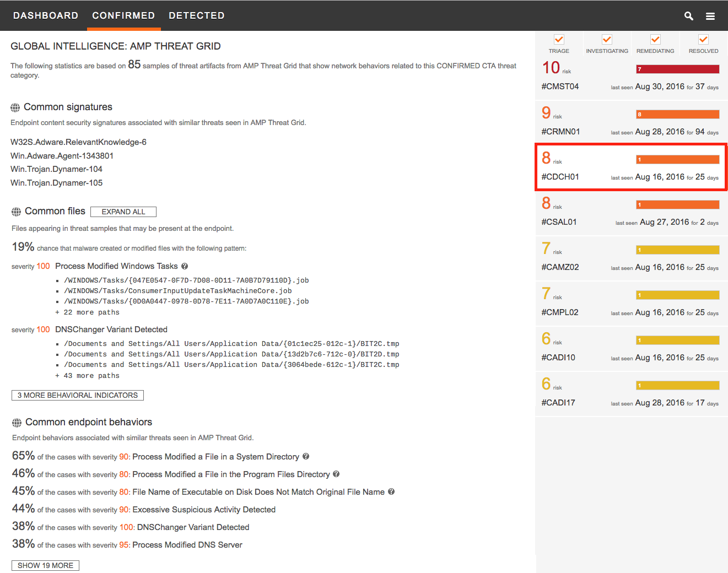Click 3 More Behavioral Indicators button
728x573 pixels.
coord(78,395)
